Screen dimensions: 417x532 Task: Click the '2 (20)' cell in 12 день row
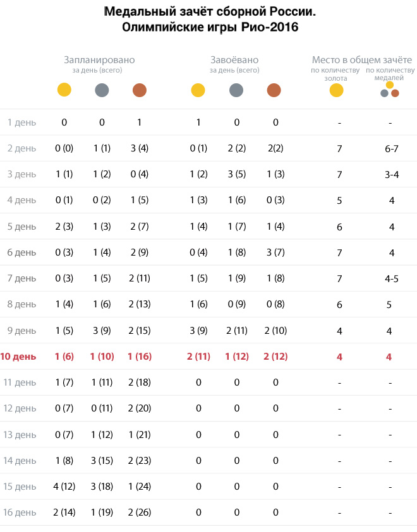140,408
